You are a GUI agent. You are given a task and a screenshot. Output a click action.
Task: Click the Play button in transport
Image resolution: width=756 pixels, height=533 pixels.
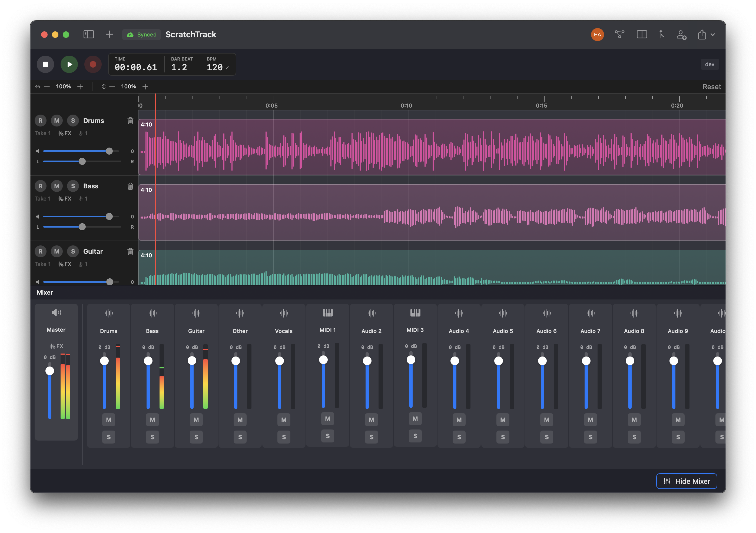69,64
